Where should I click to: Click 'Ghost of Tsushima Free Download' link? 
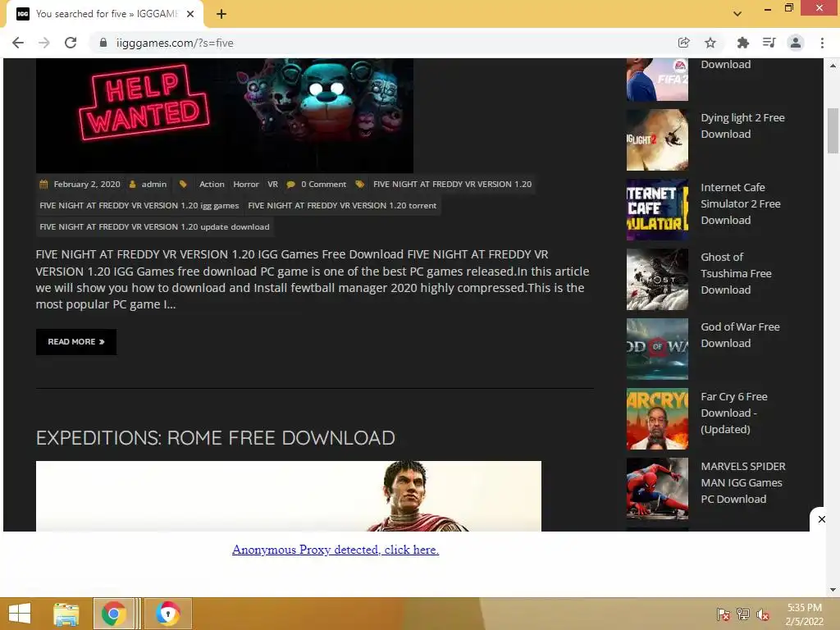coord(736,274)
